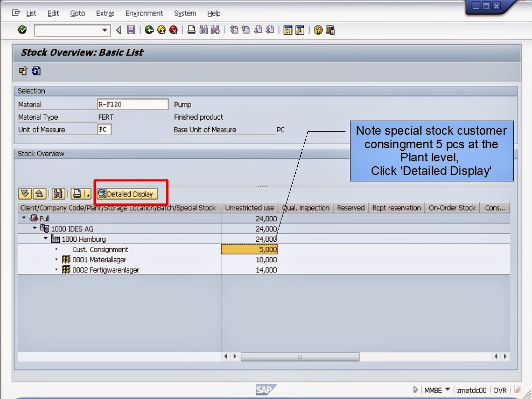Click the On-Order Stock column header
This screenshot has width=532, height=399.
coord(452,208)
